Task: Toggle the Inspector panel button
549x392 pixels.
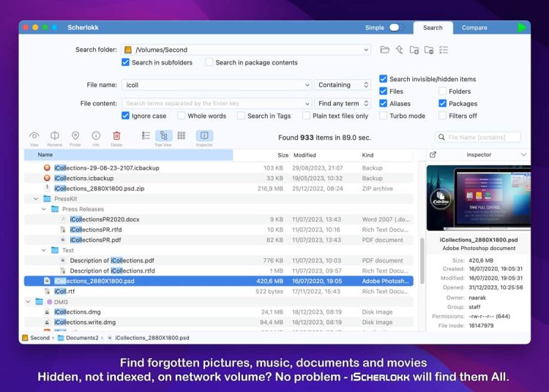Action: pos(204,136)
